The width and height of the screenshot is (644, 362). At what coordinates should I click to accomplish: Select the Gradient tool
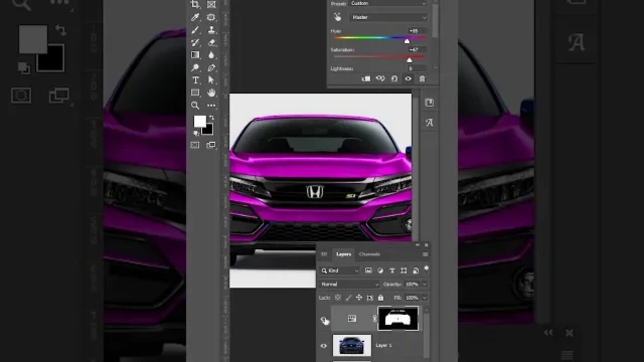click(195, 55)
